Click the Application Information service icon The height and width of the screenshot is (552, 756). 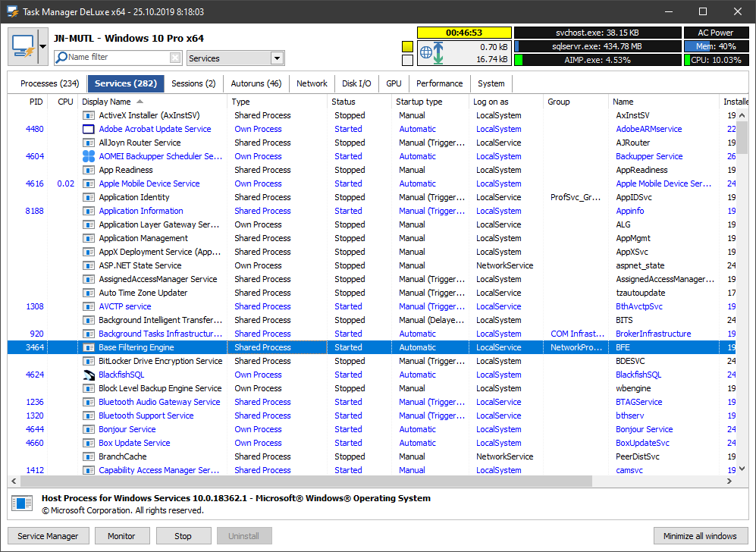click(88, 211)
